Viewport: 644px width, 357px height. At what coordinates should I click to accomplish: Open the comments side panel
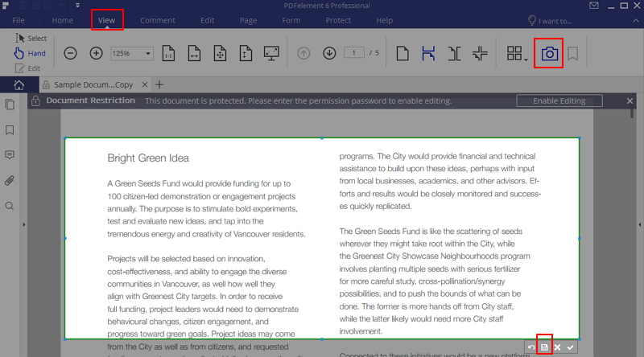(x=10, y=155)
